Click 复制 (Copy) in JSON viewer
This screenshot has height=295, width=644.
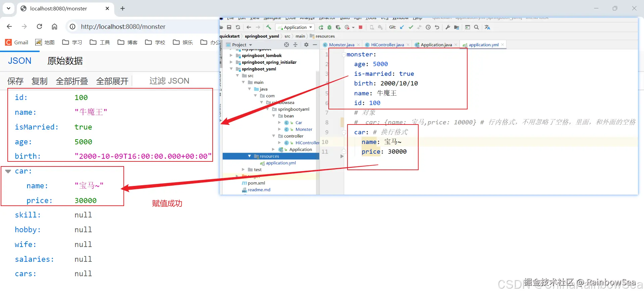pyautogui.click(x=40, y=81)
